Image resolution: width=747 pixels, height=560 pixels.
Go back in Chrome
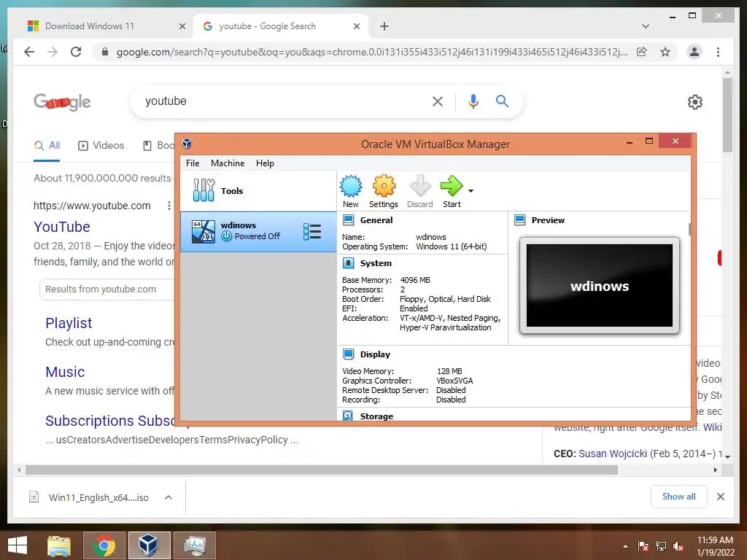29,52
